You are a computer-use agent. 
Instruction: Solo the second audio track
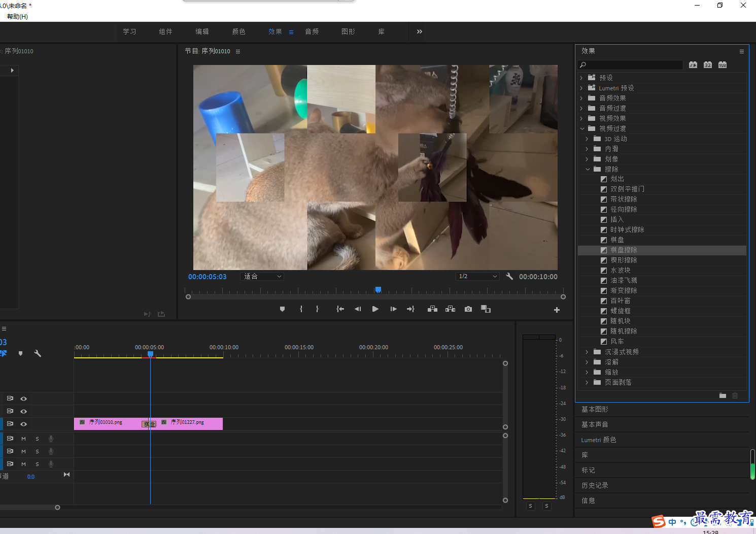[37, 451]
